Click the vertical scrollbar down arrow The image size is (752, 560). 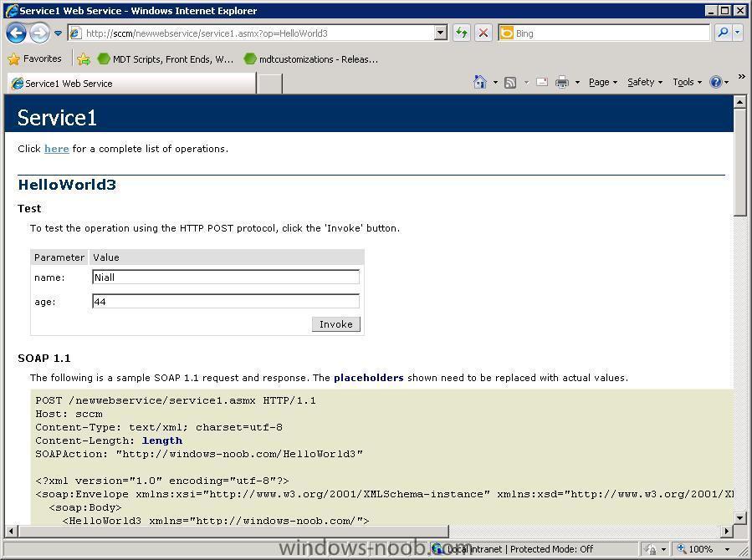[x=740, y=518]
